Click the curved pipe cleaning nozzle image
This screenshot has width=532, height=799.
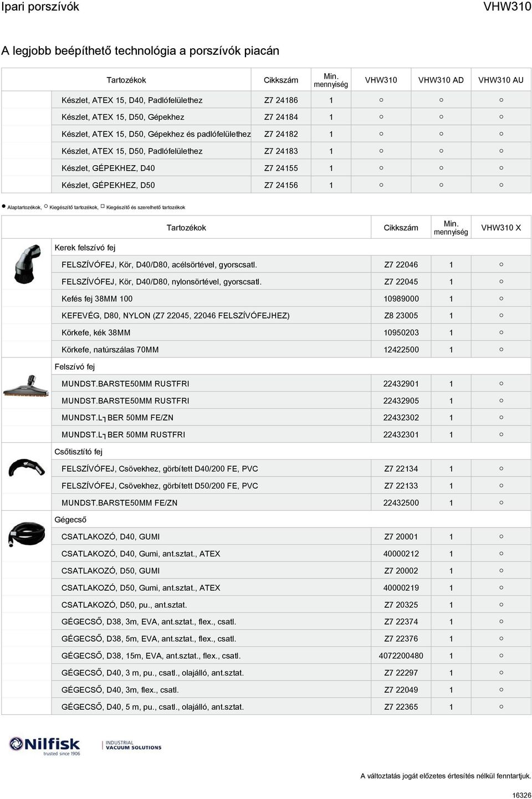[x=26, y=467]
